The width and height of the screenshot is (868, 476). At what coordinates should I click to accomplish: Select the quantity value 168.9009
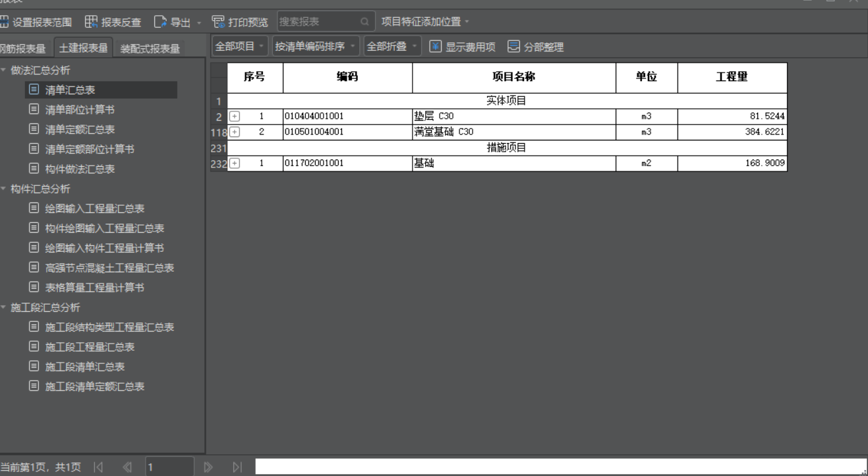point(732,164)
